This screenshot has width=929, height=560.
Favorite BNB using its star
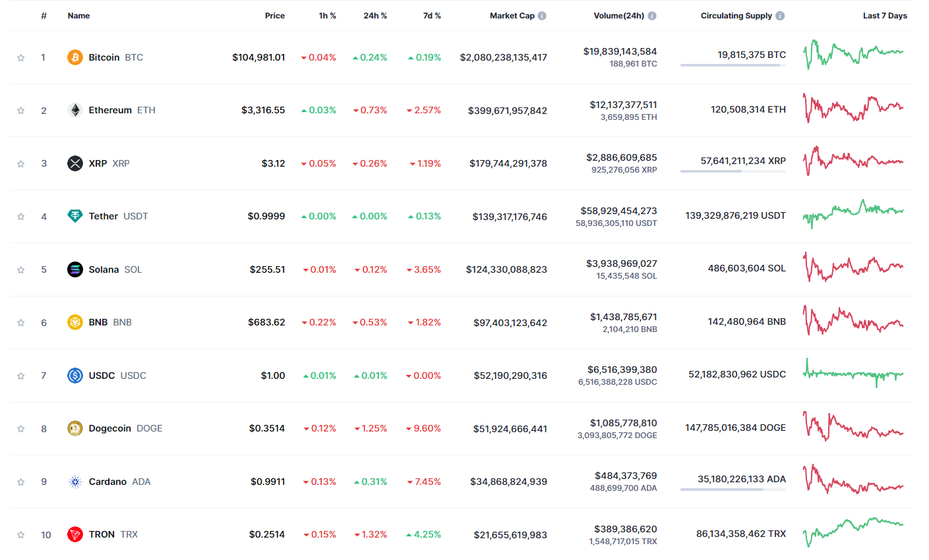21,322
